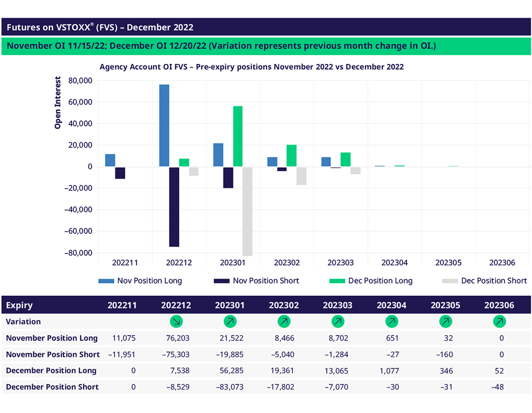Click the –80,000 y-axis tick label
The image size is (532, 413).
pyautogui.click(x=78, y=253)
